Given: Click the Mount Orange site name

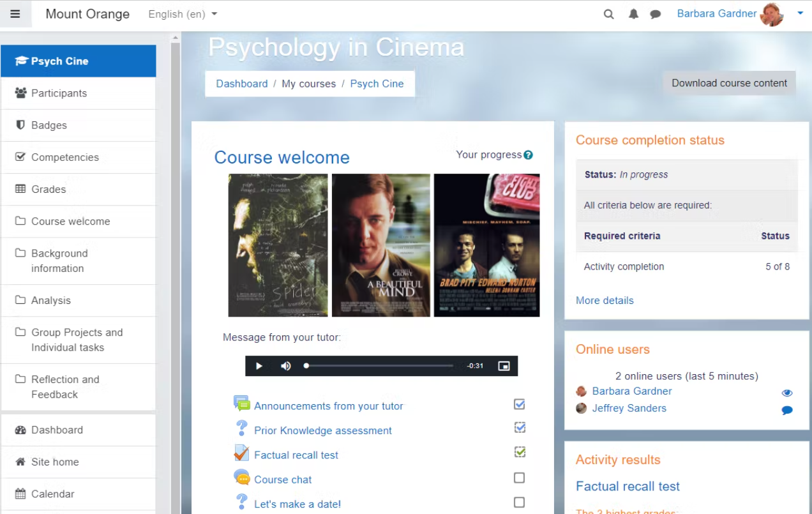Looking at the screenshot, I should coord(87,14).
